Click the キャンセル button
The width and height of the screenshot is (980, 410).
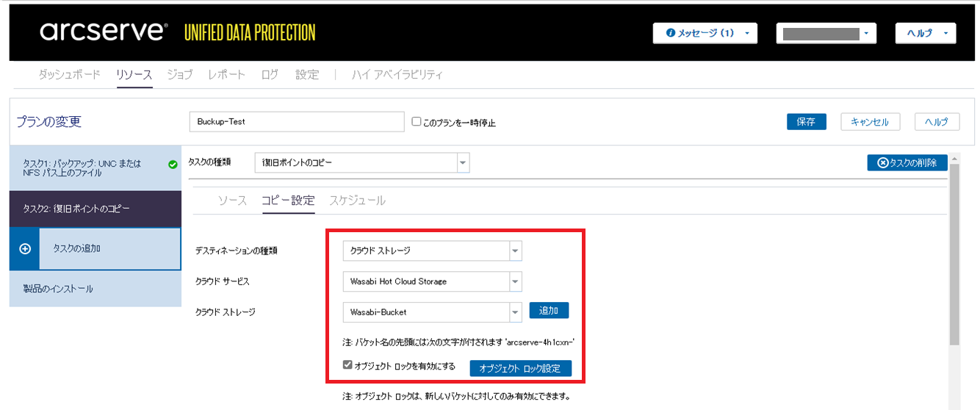(870, 122)
